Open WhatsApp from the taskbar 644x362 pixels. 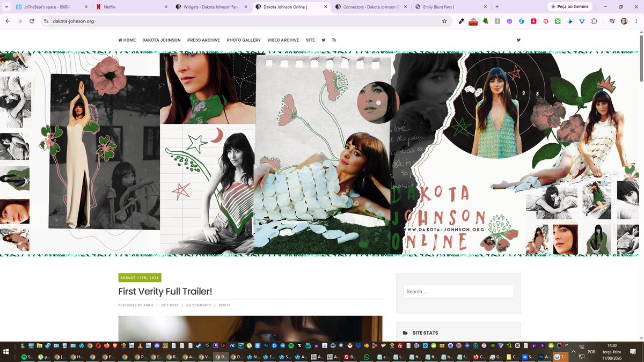point(367,357)
